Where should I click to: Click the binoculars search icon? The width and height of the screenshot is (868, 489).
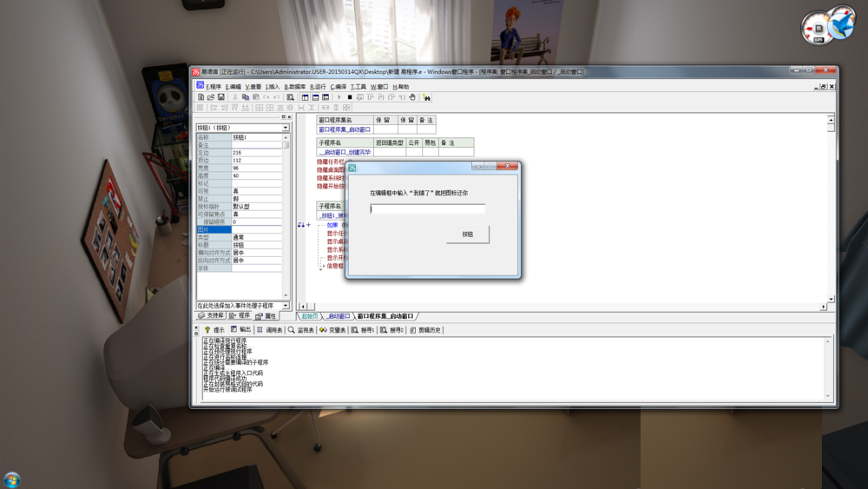pos(426,97)
